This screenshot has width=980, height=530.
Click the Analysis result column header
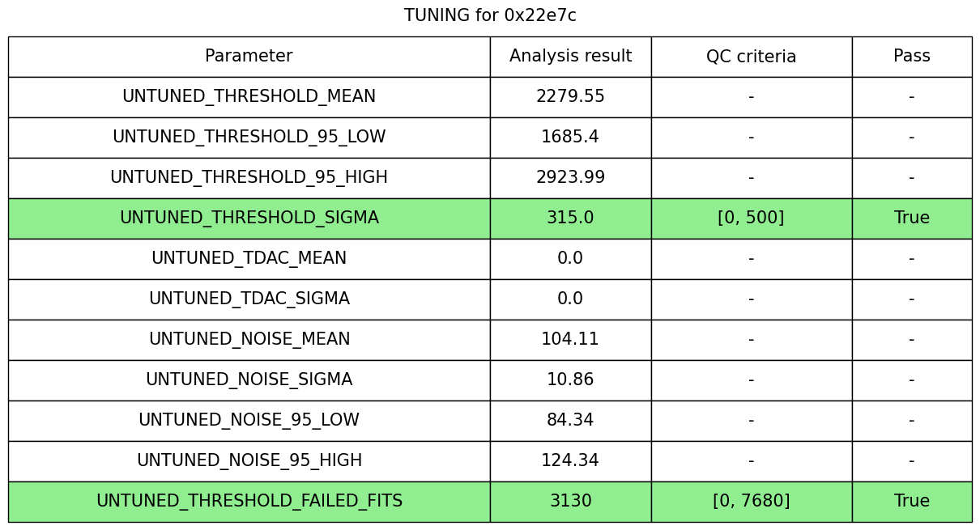coord(570,57)
